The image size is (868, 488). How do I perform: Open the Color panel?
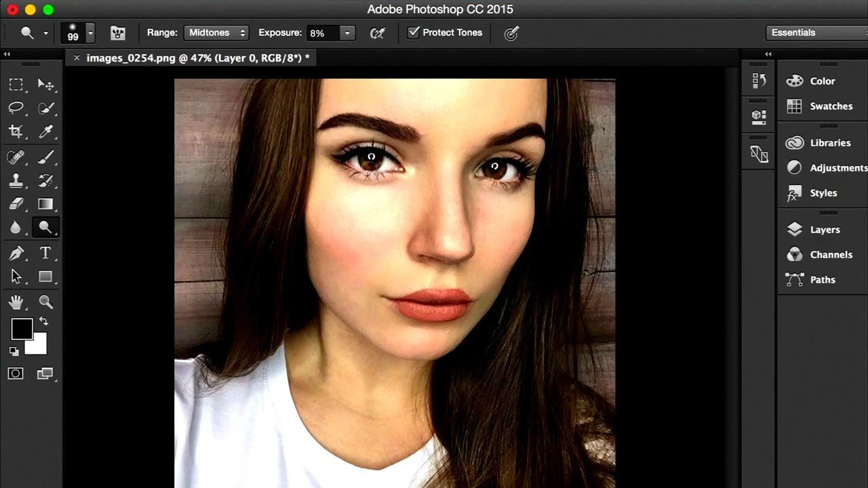823,81
